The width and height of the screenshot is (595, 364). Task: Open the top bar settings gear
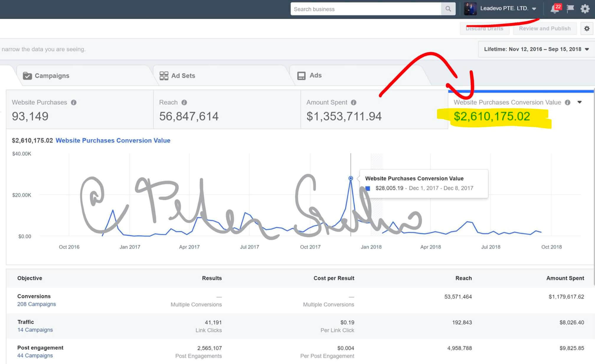click(x=585, y=9)
